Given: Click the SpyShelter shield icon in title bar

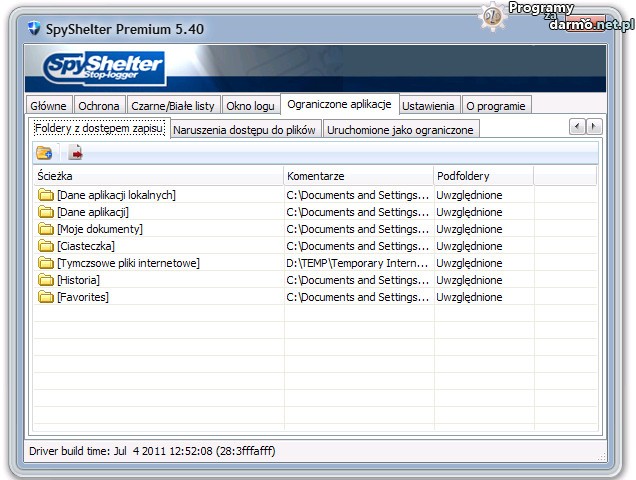Looking at the screenshot, I should tap(32, 29).
